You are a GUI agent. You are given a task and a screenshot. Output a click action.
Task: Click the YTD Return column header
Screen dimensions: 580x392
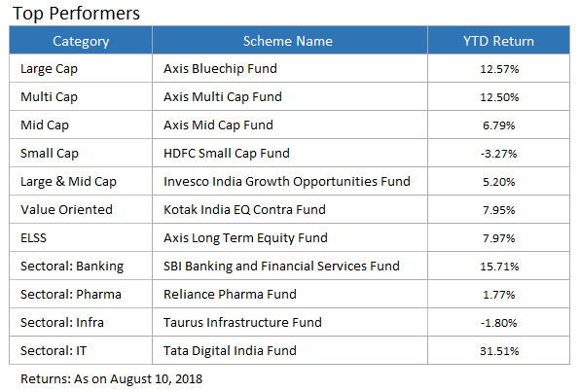tap(498, 41)
